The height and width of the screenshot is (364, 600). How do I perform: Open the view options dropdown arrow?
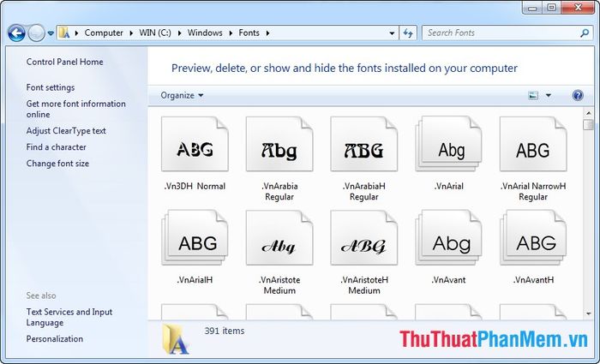[x=549, y=96]
